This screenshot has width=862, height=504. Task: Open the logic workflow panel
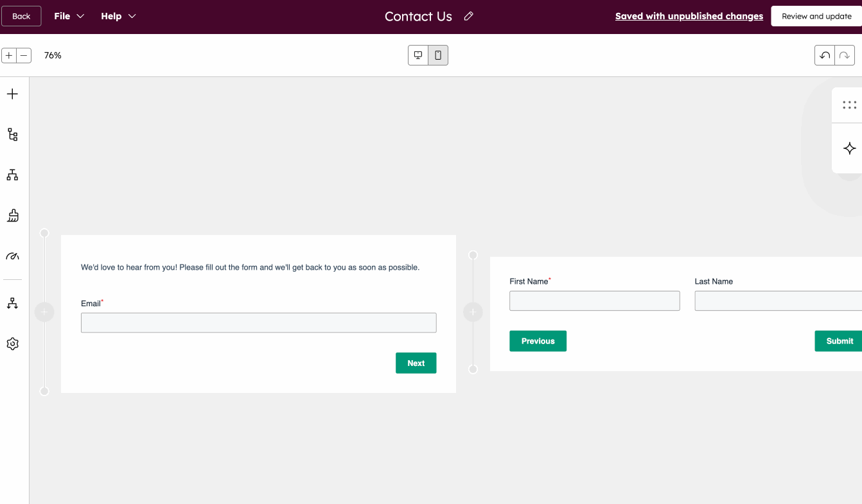click(12, 302)
